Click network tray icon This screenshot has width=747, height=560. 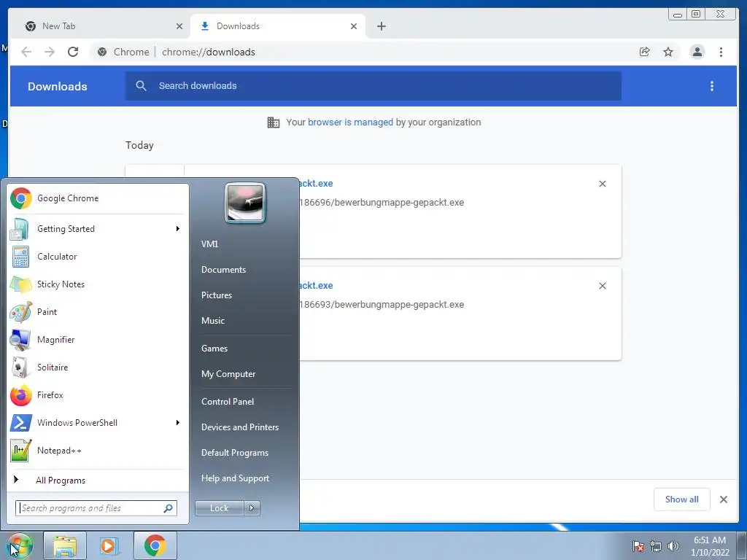[656, 546]
